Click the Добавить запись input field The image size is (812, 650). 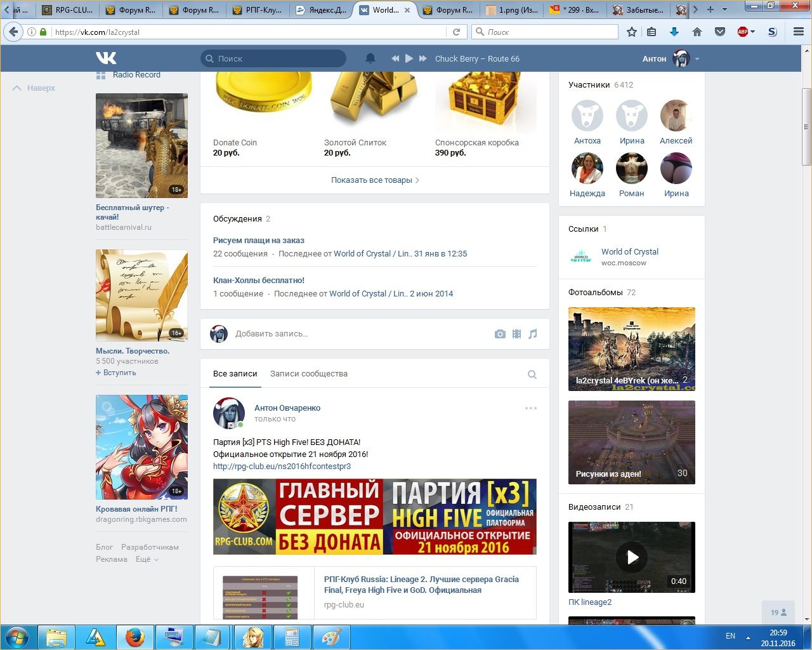coord(355,334)
